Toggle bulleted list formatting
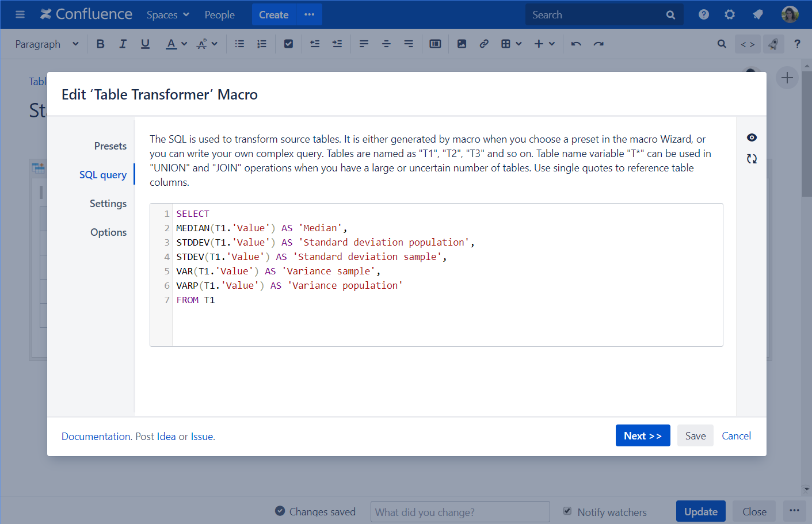This screenshot has height=524, width=812. pyautogui.click(x=239, y=44)
